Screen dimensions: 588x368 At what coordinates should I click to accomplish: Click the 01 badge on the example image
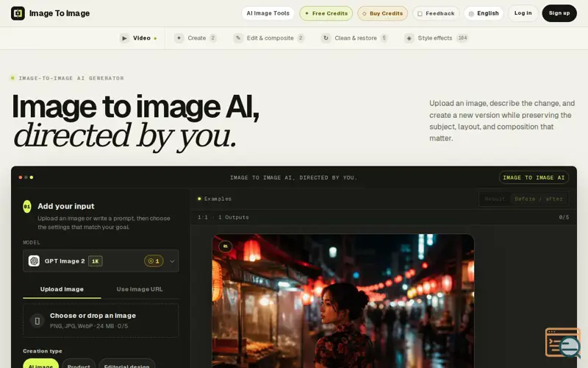click(226, 247)
